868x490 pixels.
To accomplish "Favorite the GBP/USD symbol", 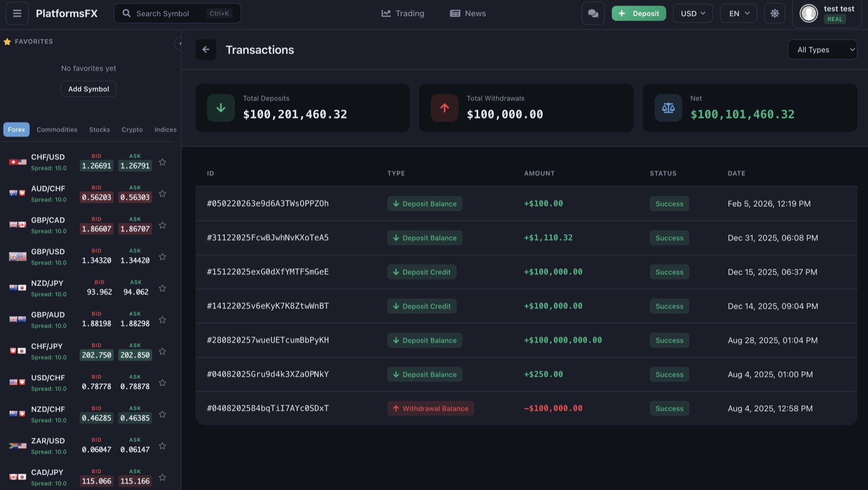I will point(162,256).
